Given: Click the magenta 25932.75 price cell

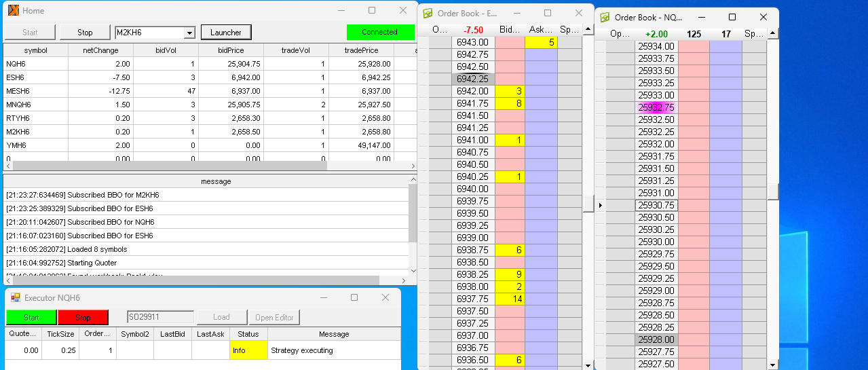Looking at the screenshot, I should point(656,107).
